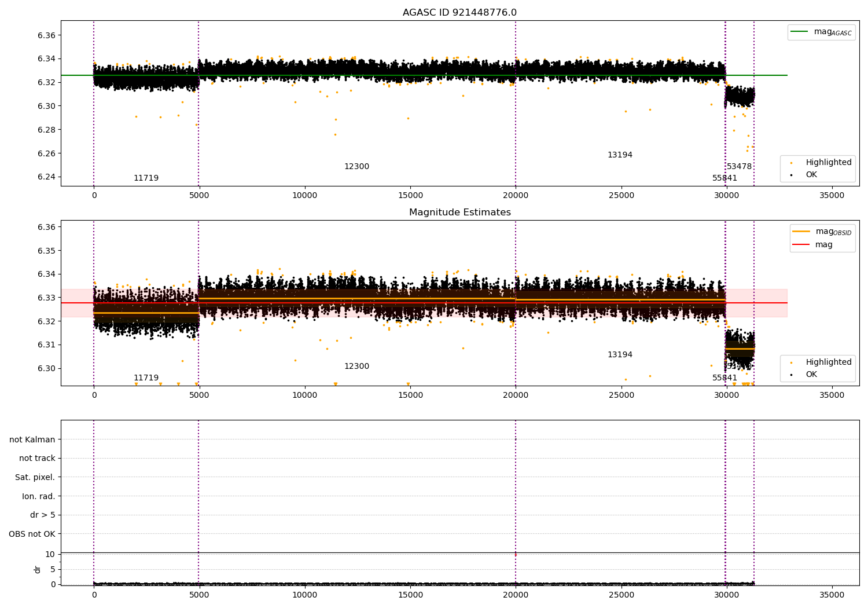Click the 'not track' axis label
This screenshot has height=608, width=868.
coord(37,458)
